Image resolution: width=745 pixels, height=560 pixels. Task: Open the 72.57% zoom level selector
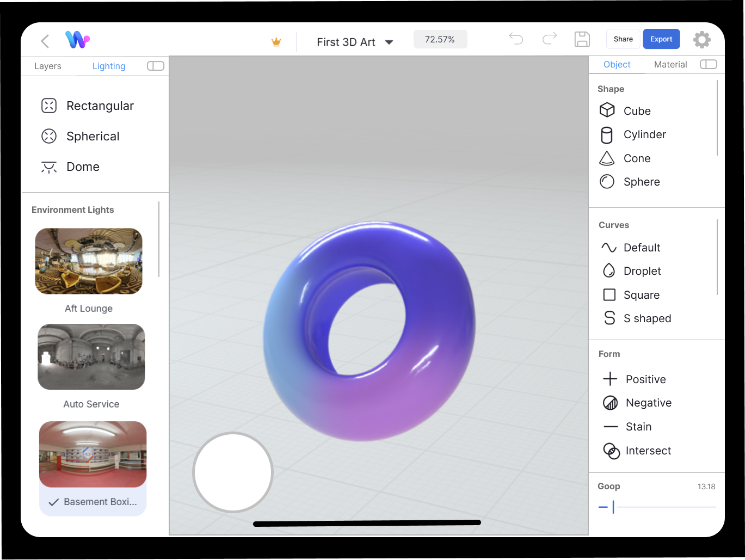coord(440,39)
